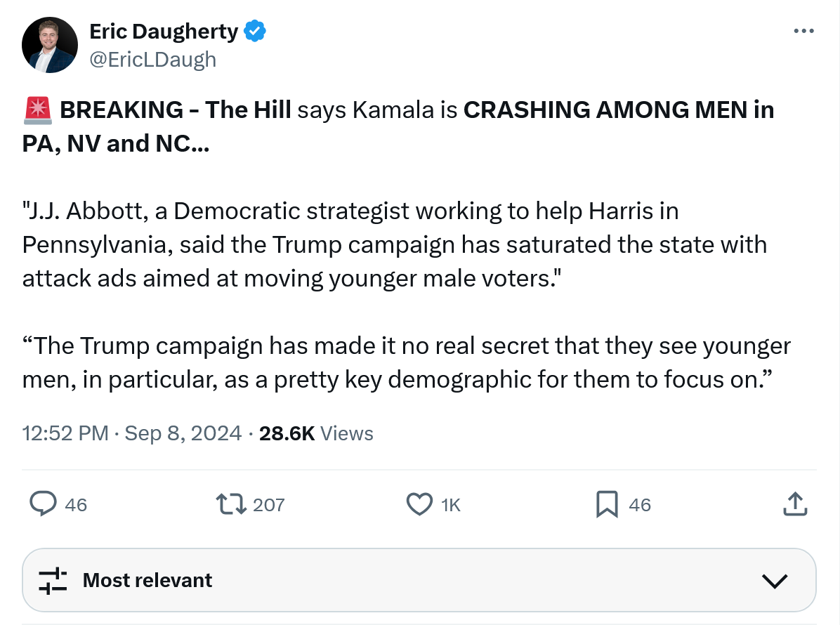This screenshot has width=840, height=625.
Task: Click the 207 repost count
Action: [x=268, y=504]
